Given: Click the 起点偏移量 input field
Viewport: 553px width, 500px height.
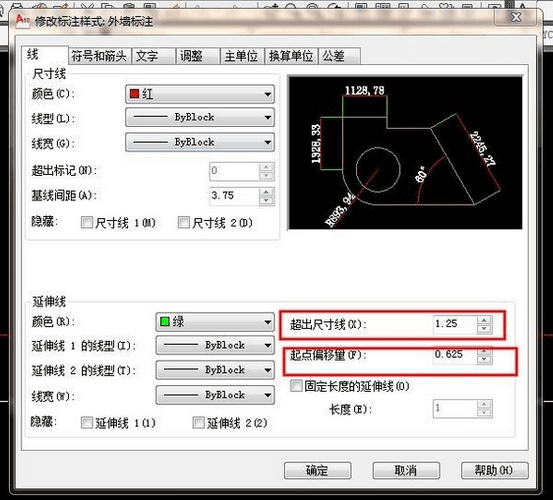Looking at the screenshot, I should tap(456, 356).
